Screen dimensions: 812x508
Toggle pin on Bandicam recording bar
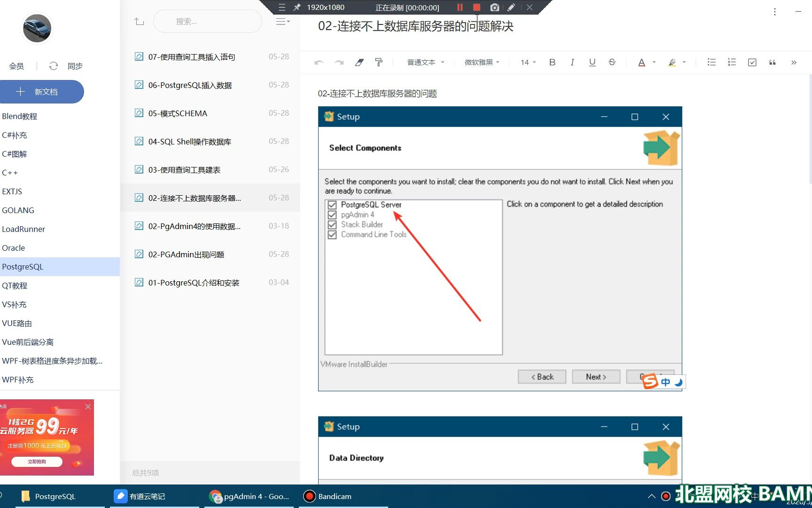pyautogui.click(x=297, y=7)
